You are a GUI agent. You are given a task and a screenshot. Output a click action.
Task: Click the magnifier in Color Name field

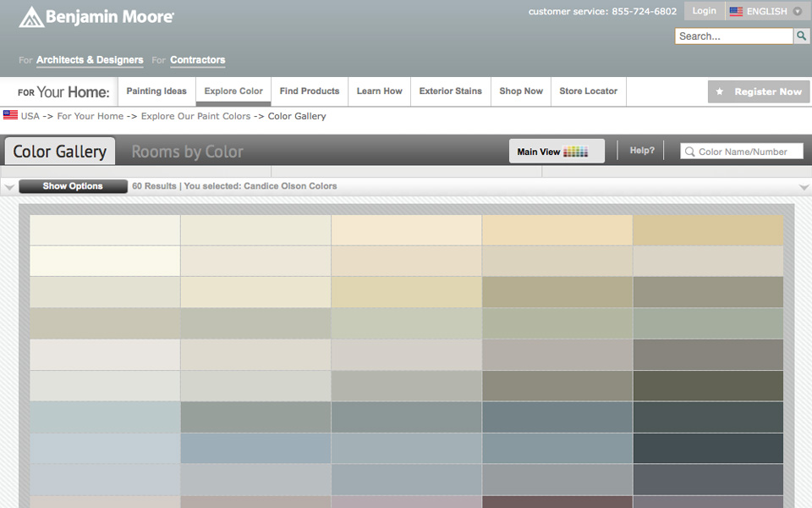689,152
